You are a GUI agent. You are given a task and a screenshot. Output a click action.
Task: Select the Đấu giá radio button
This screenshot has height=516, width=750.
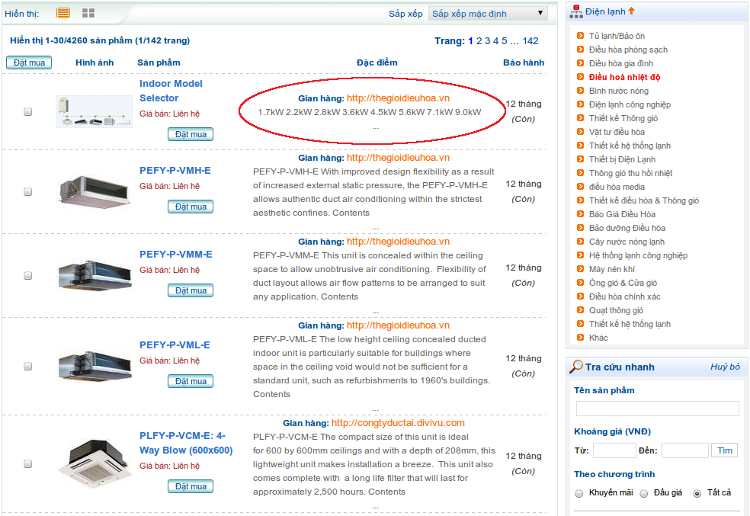point(644,493)
